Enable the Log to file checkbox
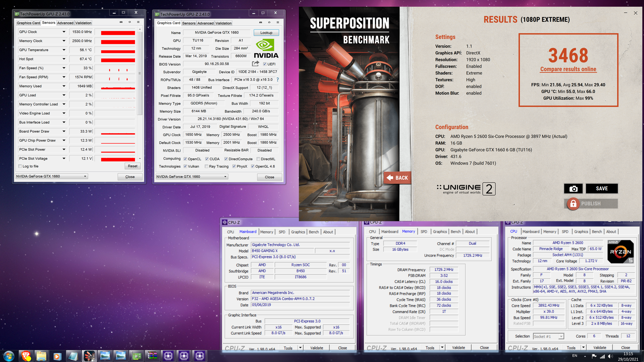The image size is (644, 362). pos(20,166)
